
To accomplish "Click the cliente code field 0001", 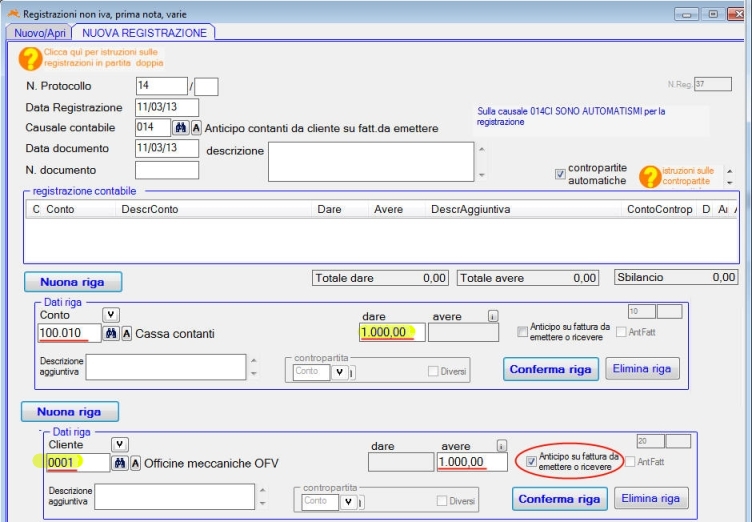I will 78,463.
